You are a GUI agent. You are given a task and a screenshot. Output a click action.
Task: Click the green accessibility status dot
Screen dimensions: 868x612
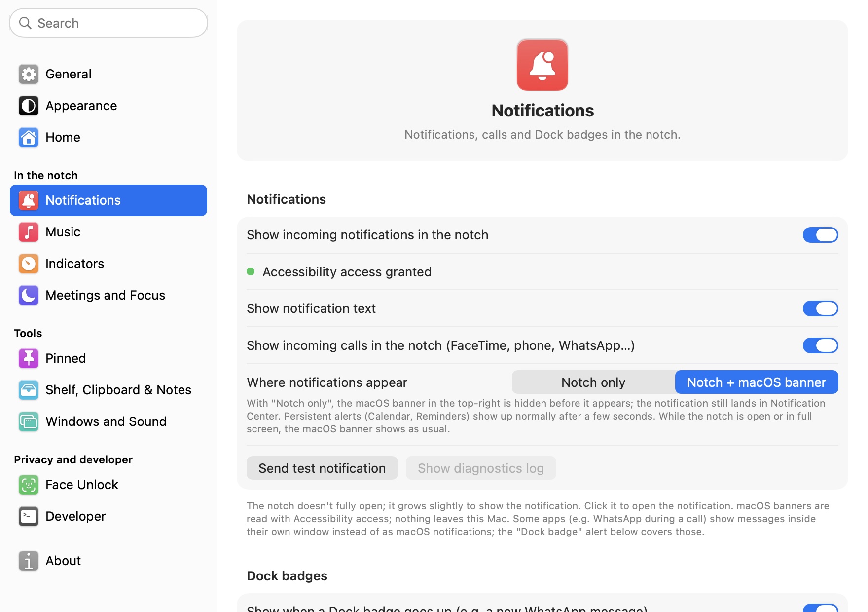coord(251,271)
